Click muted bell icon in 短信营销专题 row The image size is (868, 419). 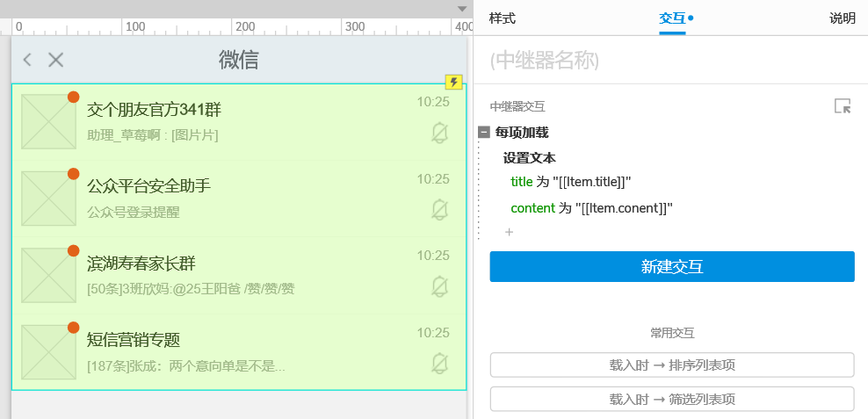pyautogui.click(x=439, y=365)
